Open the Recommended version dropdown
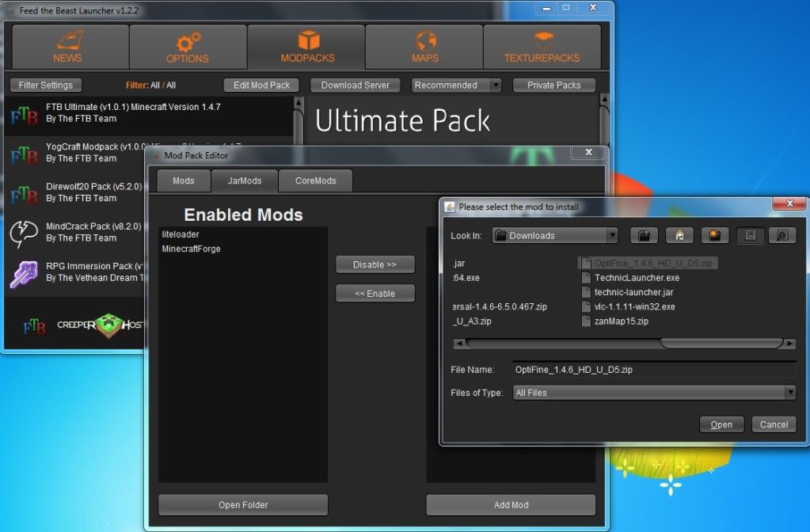This screenshot has width=810, height=532. point(496,85)
